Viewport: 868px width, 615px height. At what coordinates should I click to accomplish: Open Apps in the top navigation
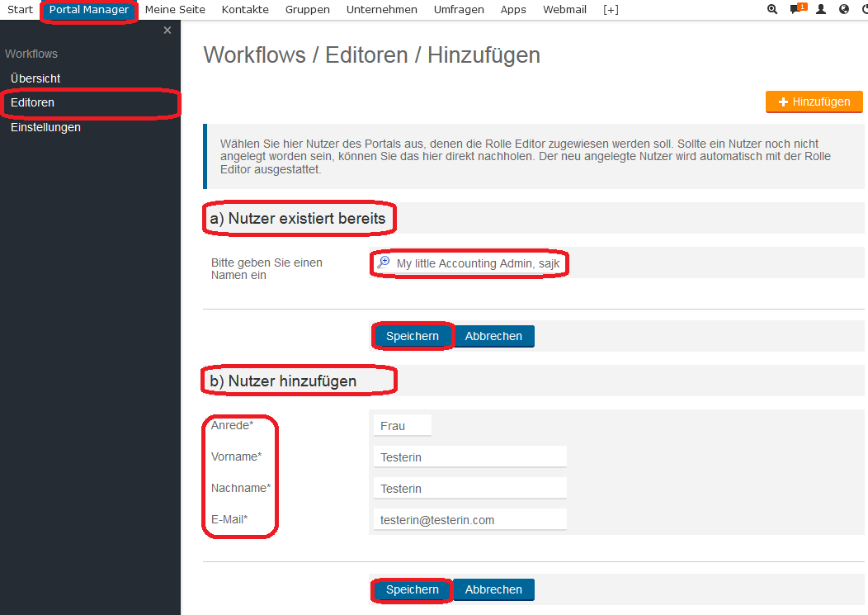coord(513,9)
